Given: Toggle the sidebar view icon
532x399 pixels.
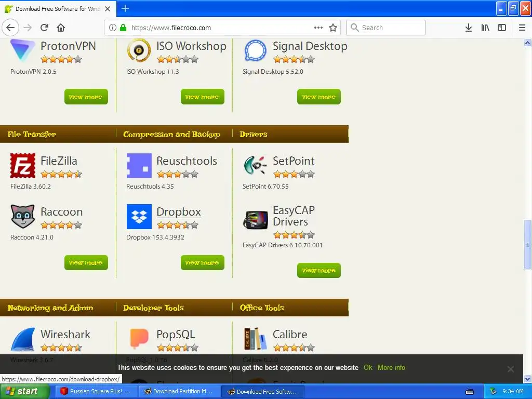Looking at the screenshot, I should 502,28.
